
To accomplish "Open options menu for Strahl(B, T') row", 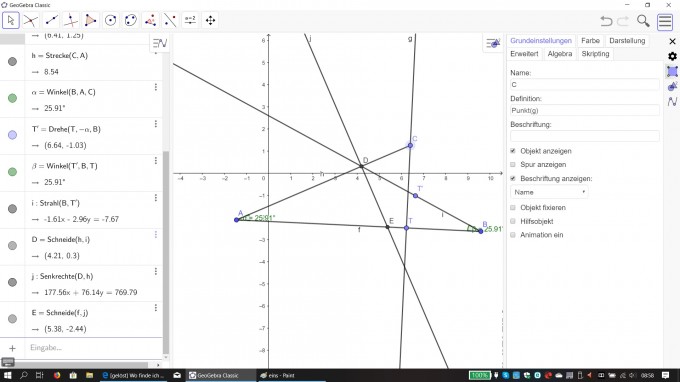I will [156, 198].
